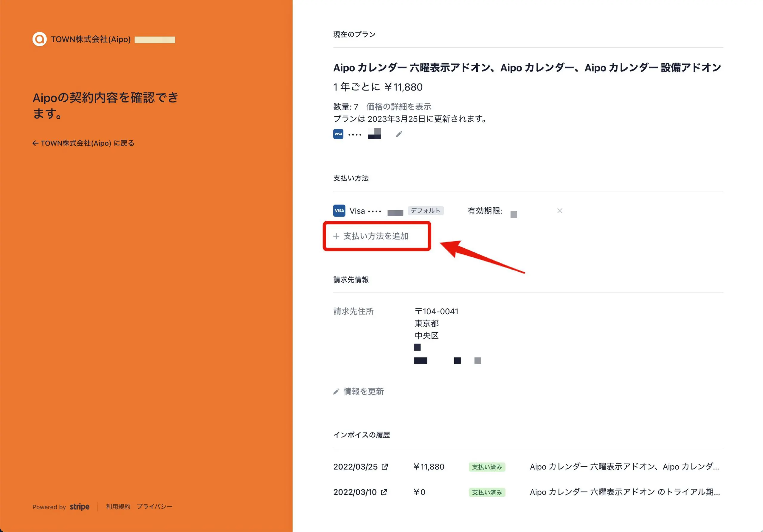Click 数量: 7 quantity text
Viewport: 763px width, 532px height.
click(x=346, y=107)
